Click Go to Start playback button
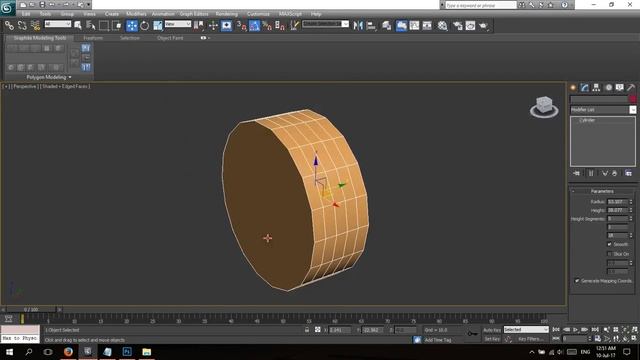 tap(556, 329)
